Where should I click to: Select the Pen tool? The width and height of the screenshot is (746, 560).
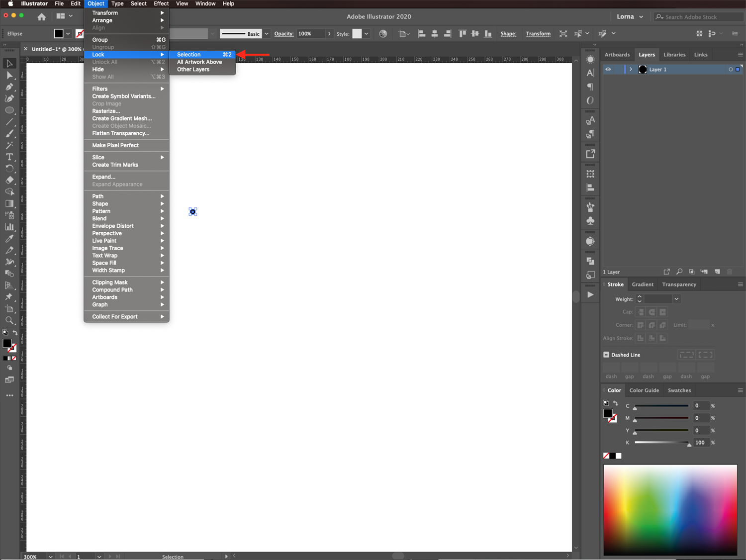point(9,87)
